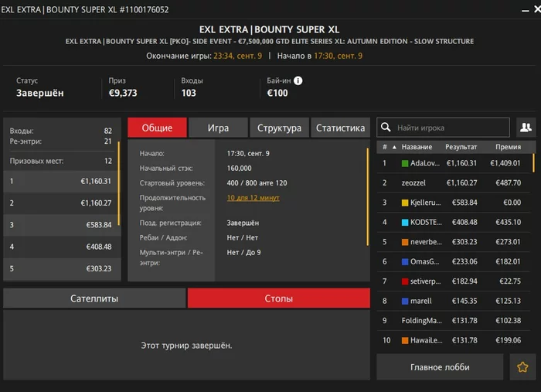Select player row FoldingMa...
Viewport: 541px width, 392px height.
tap(454, 321)
